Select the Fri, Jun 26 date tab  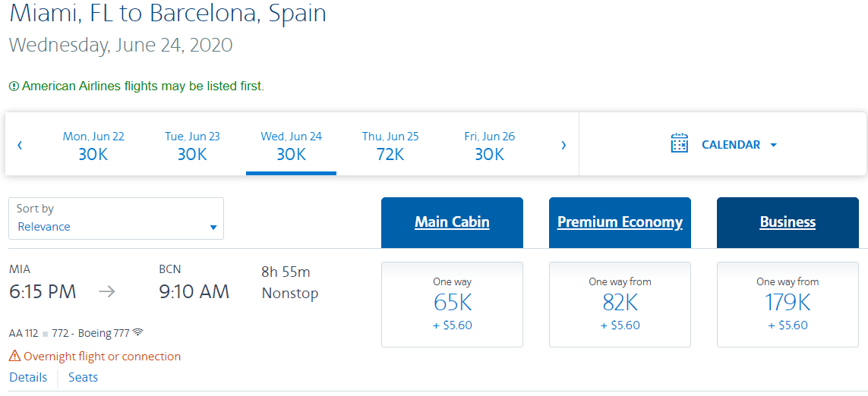click(x=489, y=145)
